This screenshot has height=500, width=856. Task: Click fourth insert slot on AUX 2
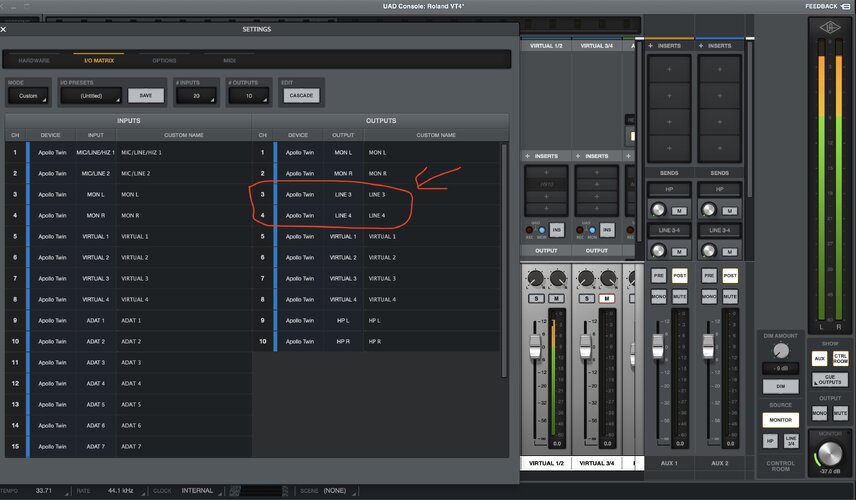(720, 148)
